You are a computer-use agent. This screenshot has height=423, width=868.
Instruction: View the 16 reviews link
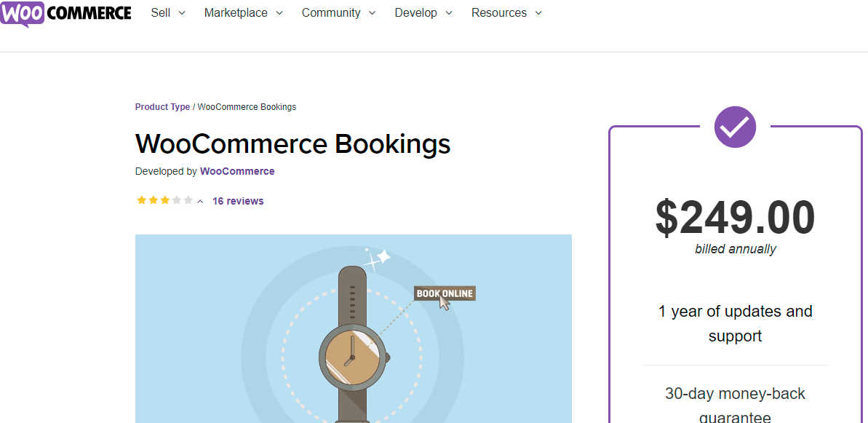coord(238,202)
